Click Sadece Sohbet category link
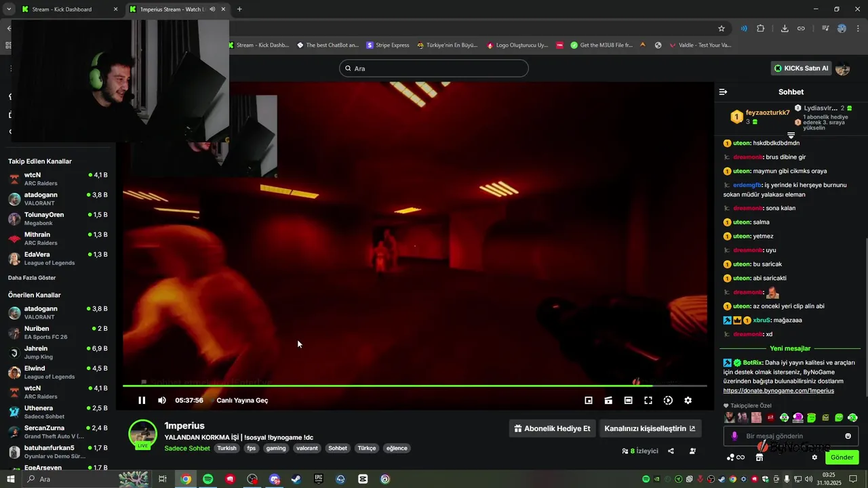Image resolution: width=868 pixels, height=488 pixels. coord(187,448)
